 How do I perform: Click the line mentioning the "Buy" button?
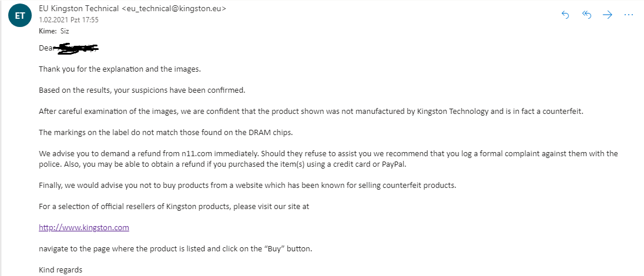coord(175,248)
